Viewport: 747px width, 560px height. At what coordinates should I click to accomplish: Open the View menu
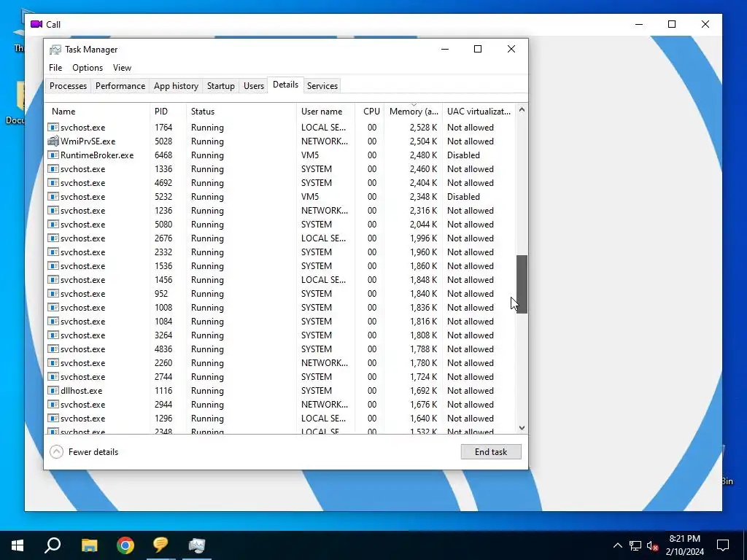tap(122, 68)
